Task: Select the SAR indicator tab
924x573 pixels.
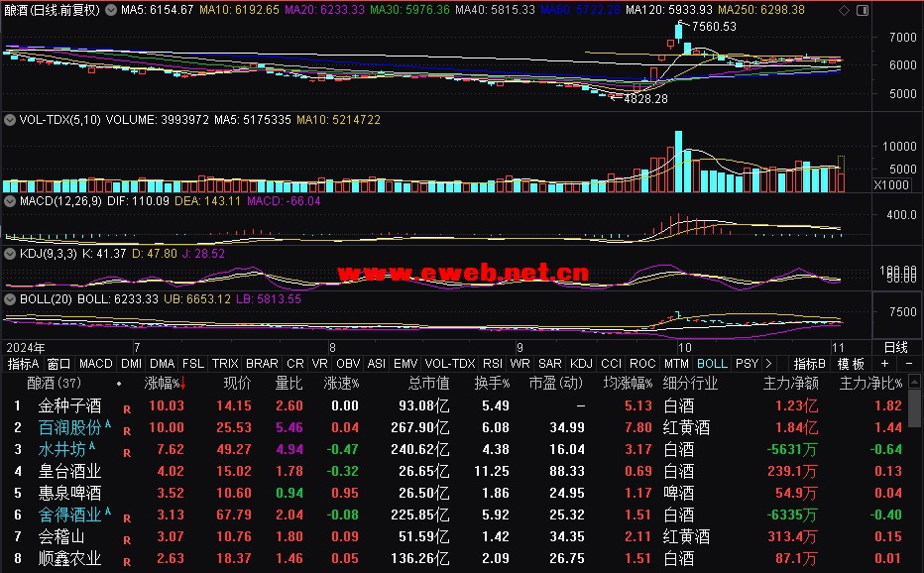Action: pos(549,364)
